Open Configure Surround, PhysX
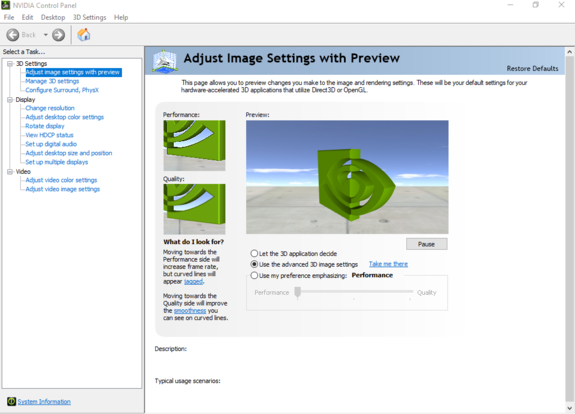575x414 pixels. tap(62, 90)
